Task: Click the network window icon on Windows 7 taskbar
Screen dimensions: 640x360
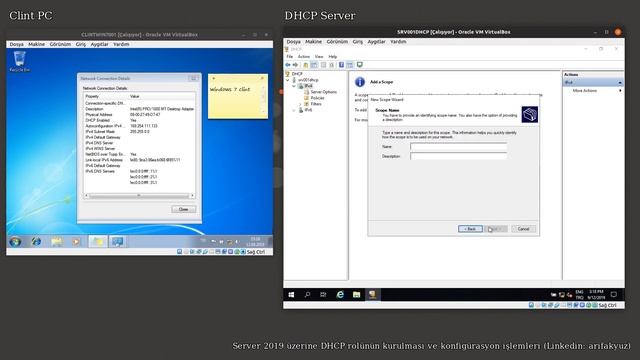Action: click(118, 242)
